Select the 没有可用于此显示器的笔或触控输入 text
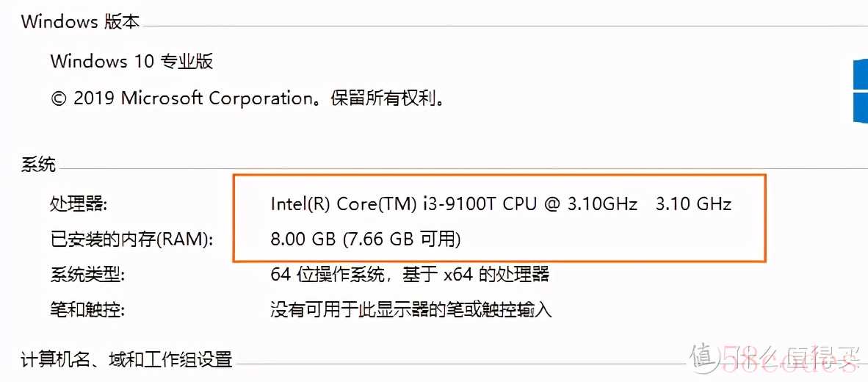 (x=411, y=309)
